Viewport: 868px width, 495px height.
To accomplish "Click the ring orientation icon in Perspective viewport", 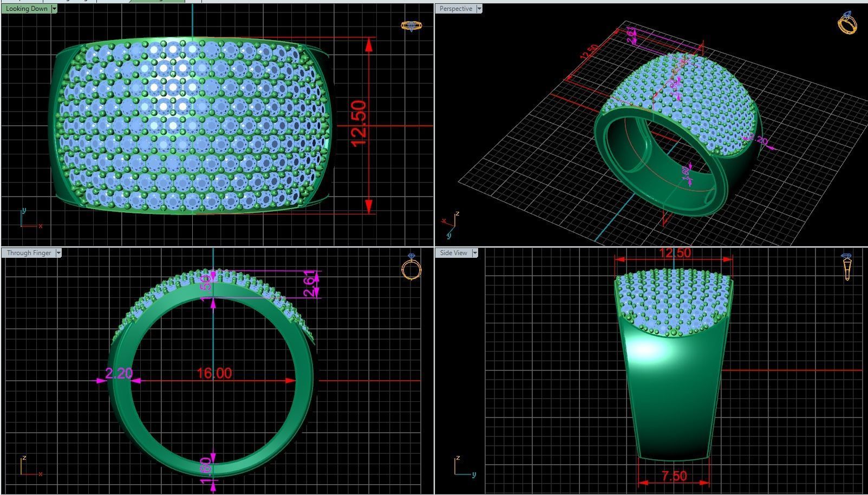I will point(847,23).
